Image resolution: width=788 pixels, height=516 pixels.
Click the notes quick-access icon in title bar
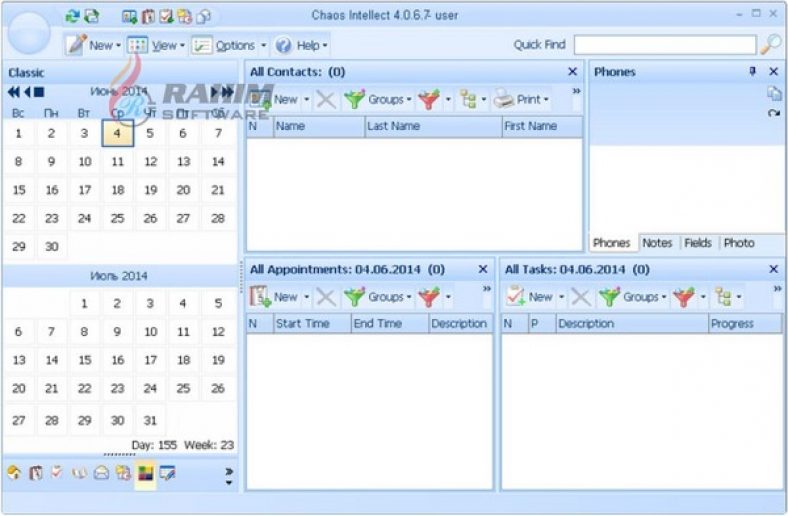tap(184, 17)
